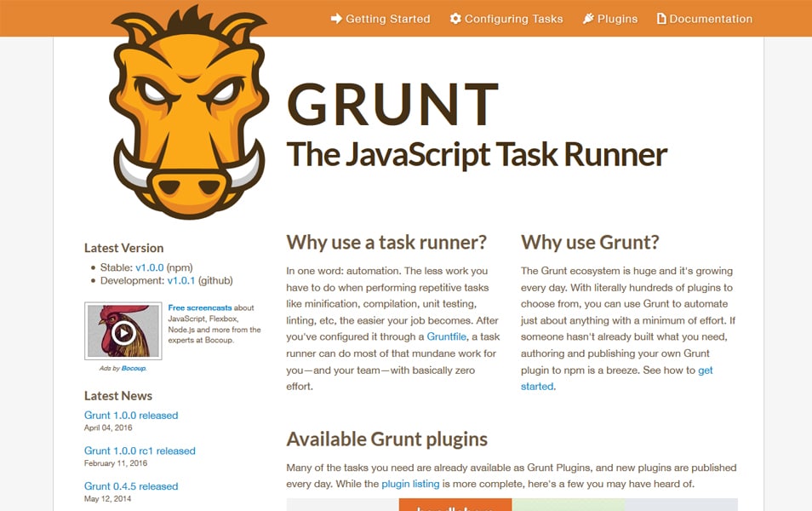Screen dimensions: 812x511
Task: Click the Why use a task runner? heading
Action: [x=386, y=243]
